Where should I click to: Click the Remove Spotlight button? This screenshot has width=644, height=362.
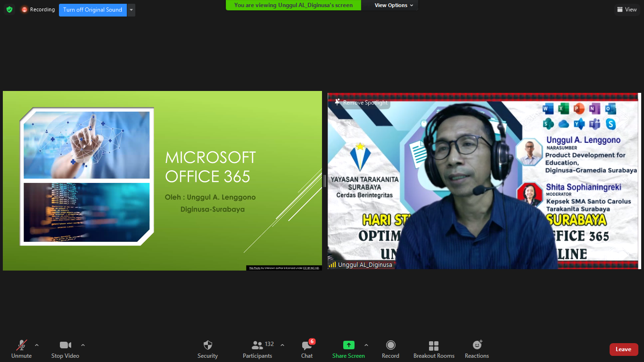[x=361, y=102]
